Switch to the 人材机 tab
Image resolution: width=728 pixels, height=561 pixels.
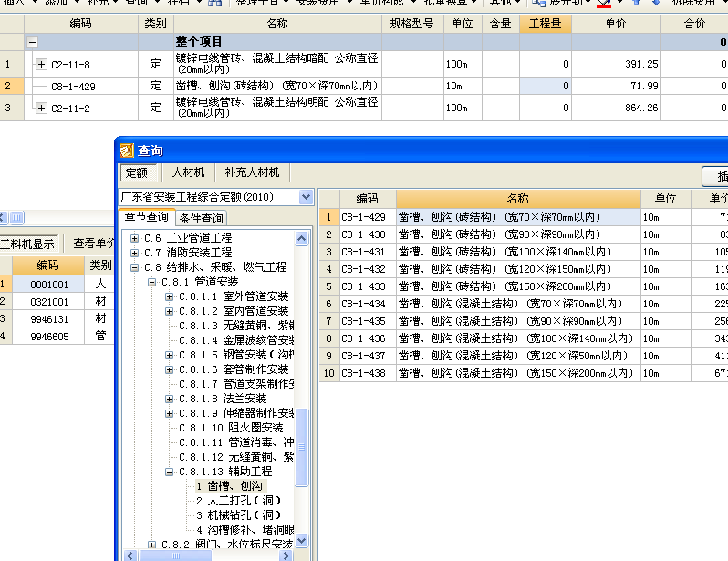pos(188,172)
